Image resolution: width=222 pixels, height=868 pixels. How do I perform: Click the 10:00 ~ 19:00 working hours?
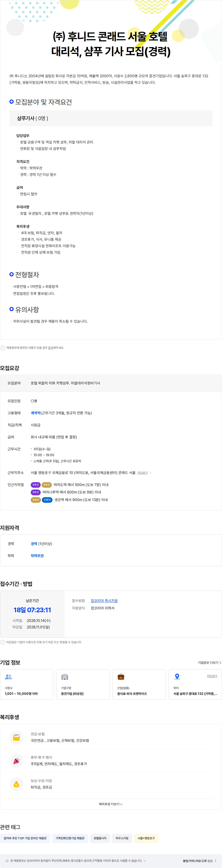pos(44,455)
